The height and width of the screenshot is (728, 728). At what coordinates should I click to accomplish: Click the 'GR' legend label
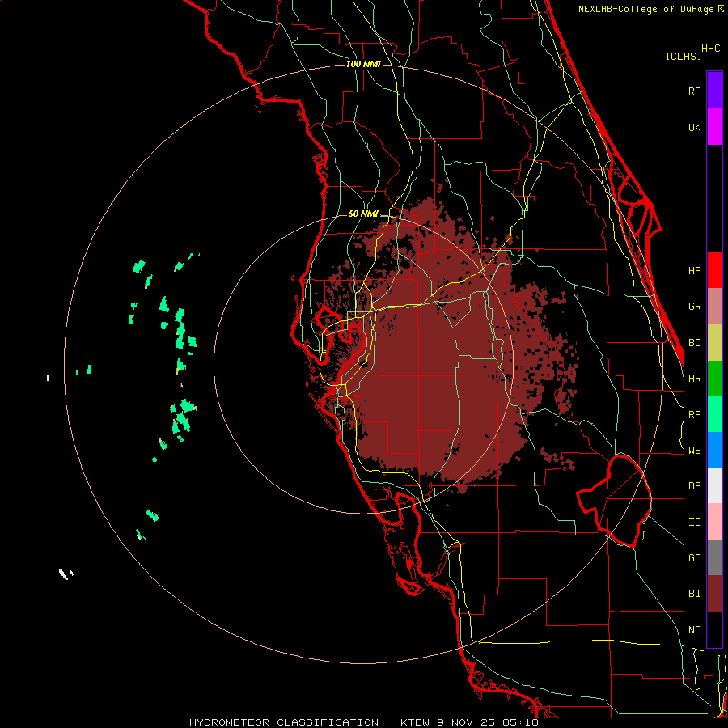pos(695,307)
